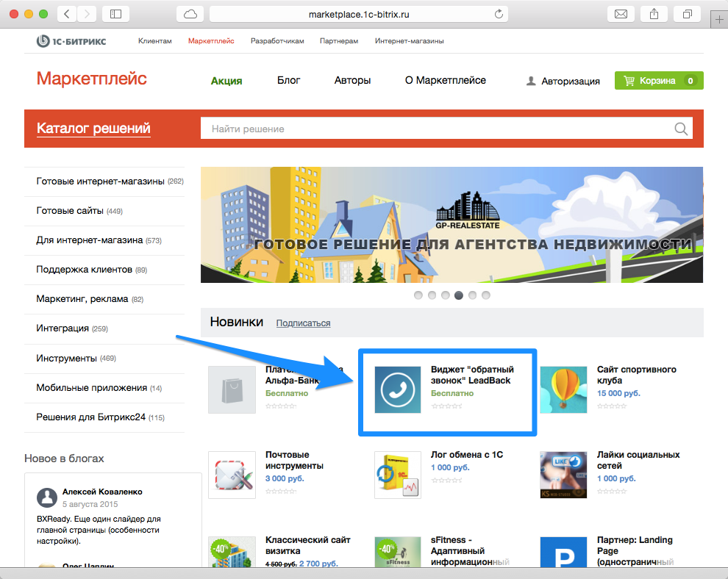This screenshot has height=579, width=728.
Task: Click the Подписаться link under Новинки
Action: pos(302,323)
